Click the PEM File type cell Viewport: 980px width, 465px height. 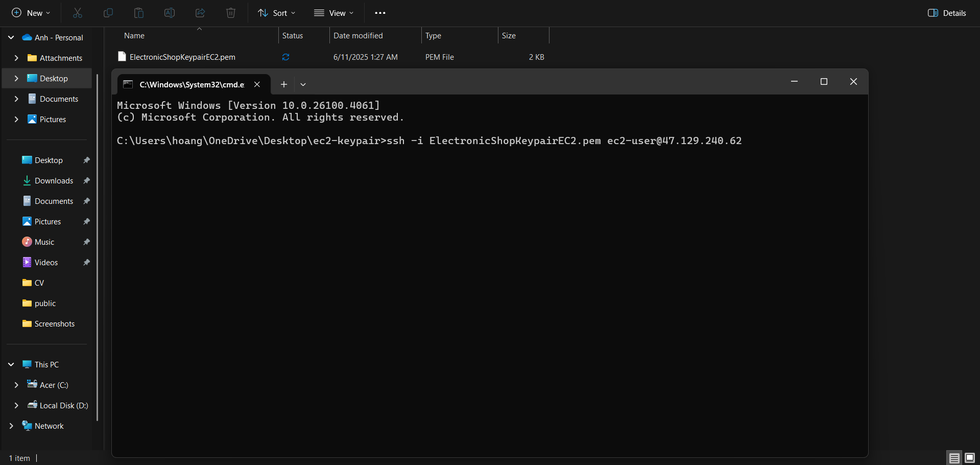point(440,57)
